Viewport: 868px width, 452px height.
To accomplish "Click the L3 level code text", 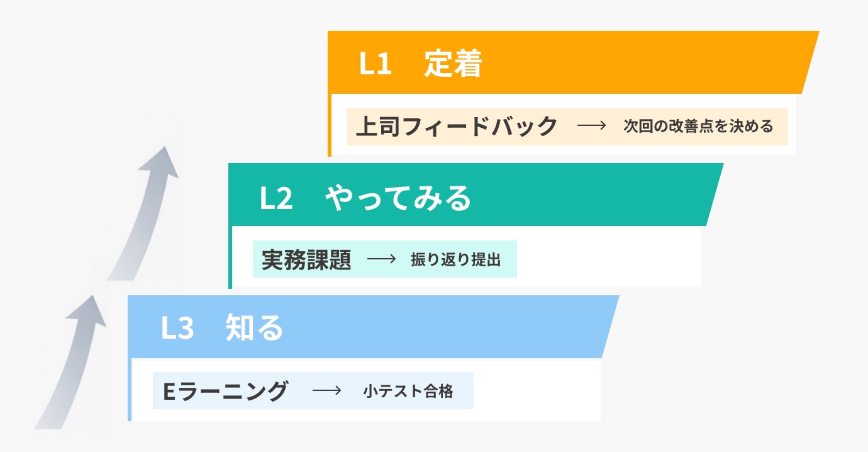I will pyautogui.click(x=177, y=329).
